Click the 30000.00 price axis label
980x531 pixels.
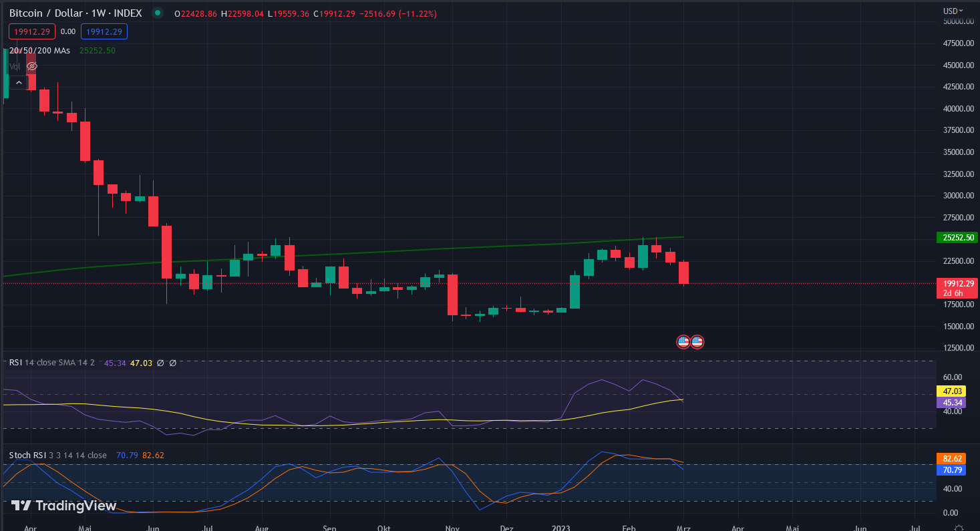coord(957,196)
